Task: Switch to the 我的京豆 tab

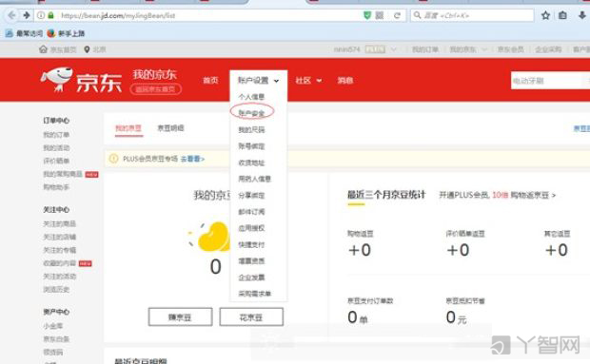Action: click(128, 128)
